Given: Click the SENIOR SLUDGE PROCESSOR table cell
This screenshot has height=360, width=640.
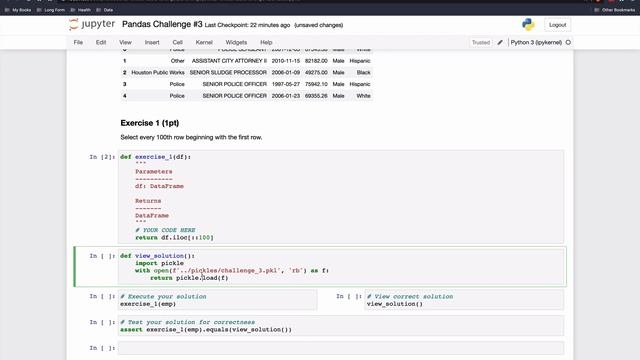Looking at the screenshot, I should tap(228, 72).
